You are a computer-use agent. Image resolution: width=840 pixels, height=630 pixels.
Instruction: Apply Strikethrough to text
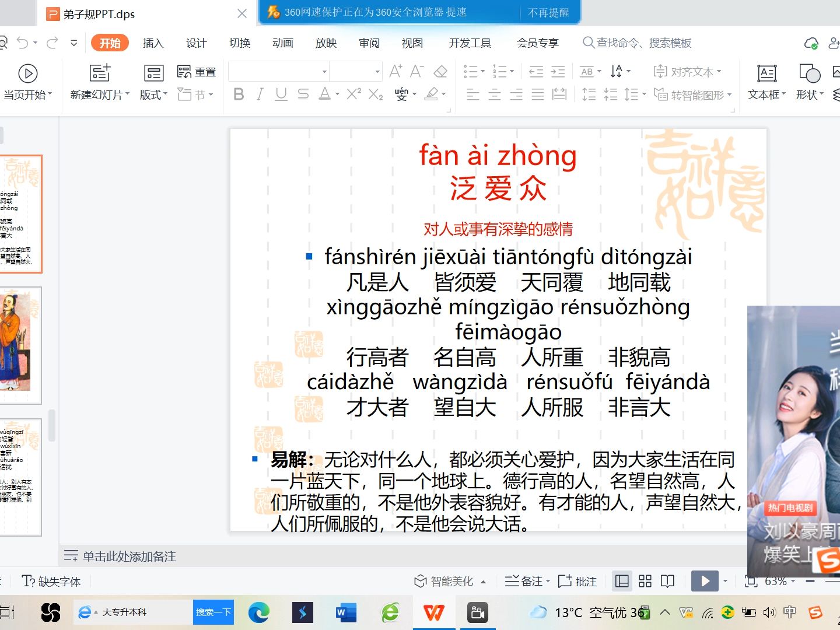303,94
